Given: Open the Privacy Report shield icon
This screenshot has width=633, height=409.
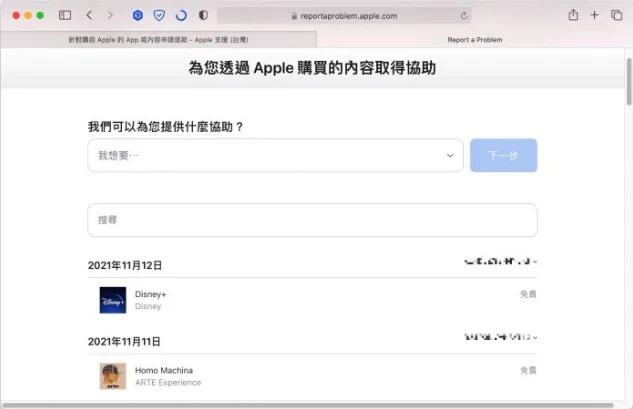Looking at the screenshot, I should (203, 16).
